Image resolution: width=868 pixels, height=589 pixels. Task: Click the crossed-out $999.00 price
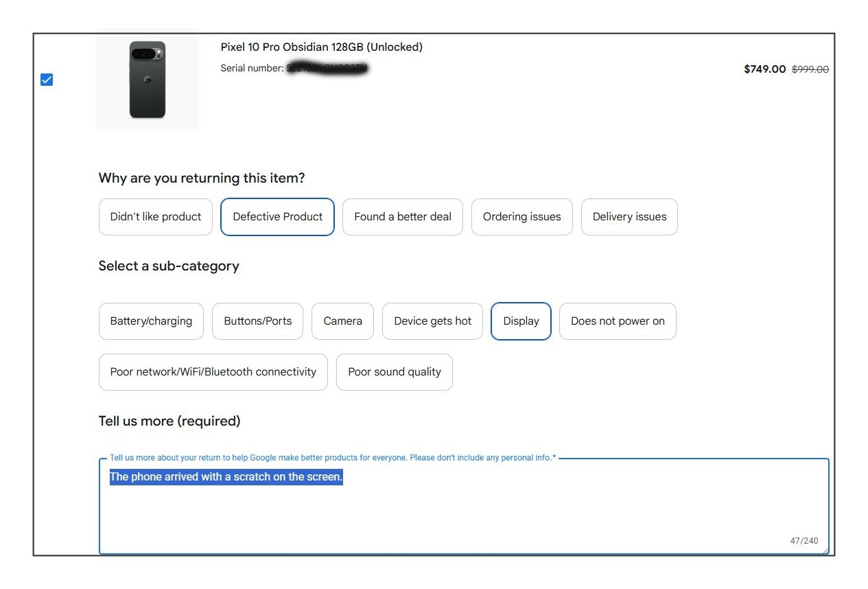[810, 69]
